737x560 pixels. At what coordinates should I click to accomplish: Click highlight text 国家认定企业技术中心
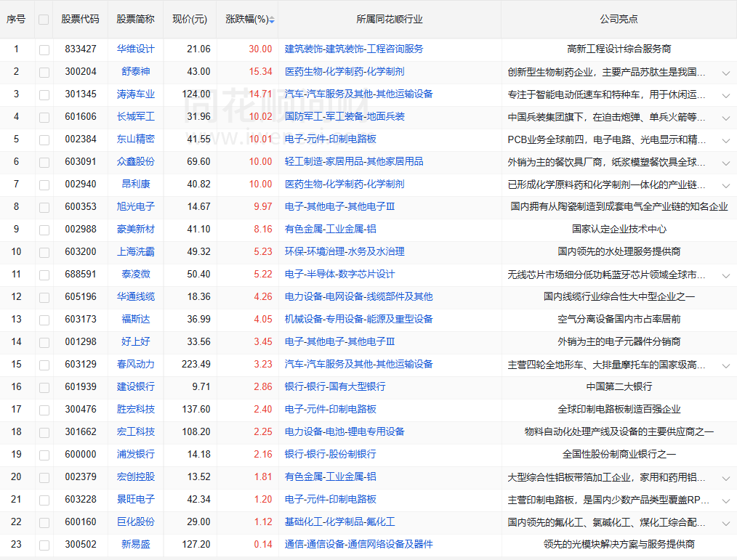point(619,229)
